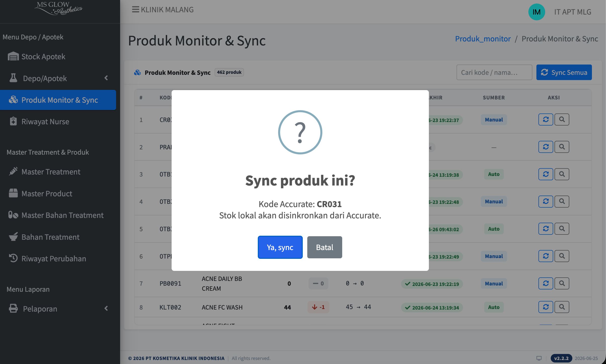Click the v2.2.2 version badge
Image resolution: width=606 pixels, height=364 pixels.
point(561,358)
